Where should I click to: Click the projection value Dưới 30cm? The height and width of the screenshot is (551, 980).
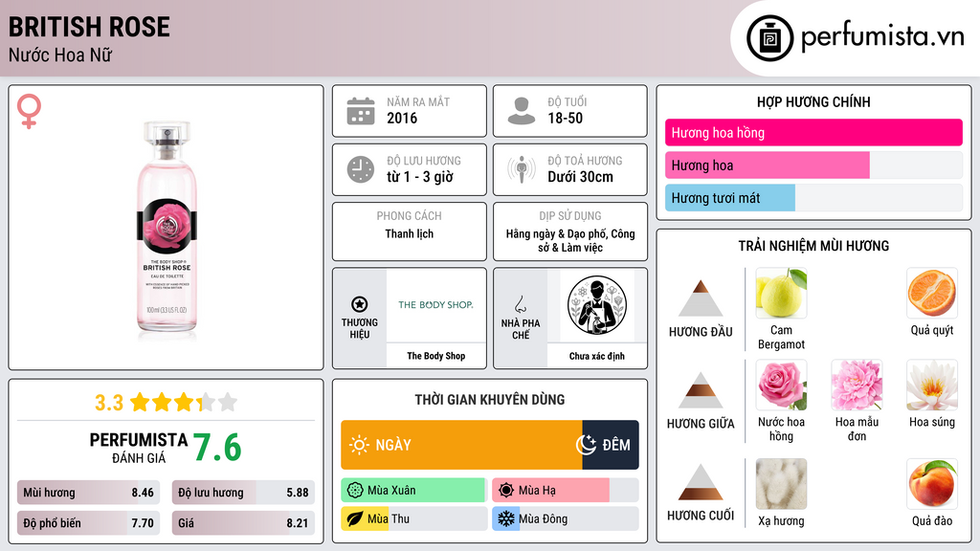(581, 177)
